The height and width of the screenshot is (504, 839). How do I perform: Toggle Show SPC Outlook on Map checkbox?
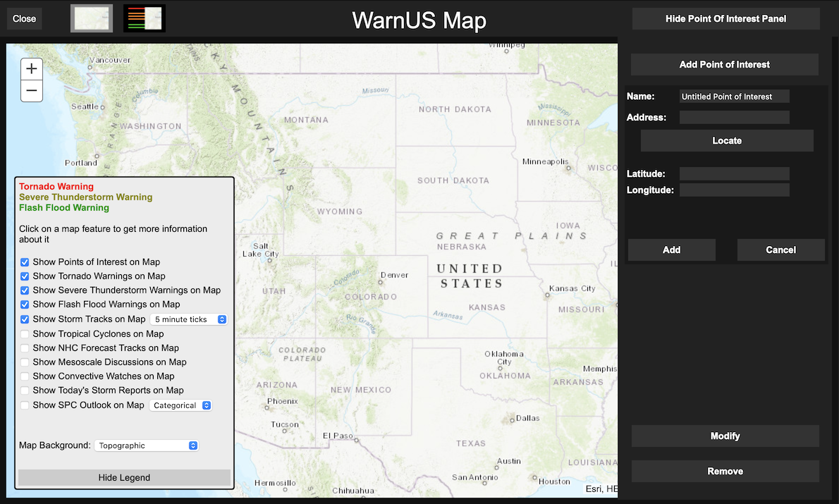click(25, 405)
